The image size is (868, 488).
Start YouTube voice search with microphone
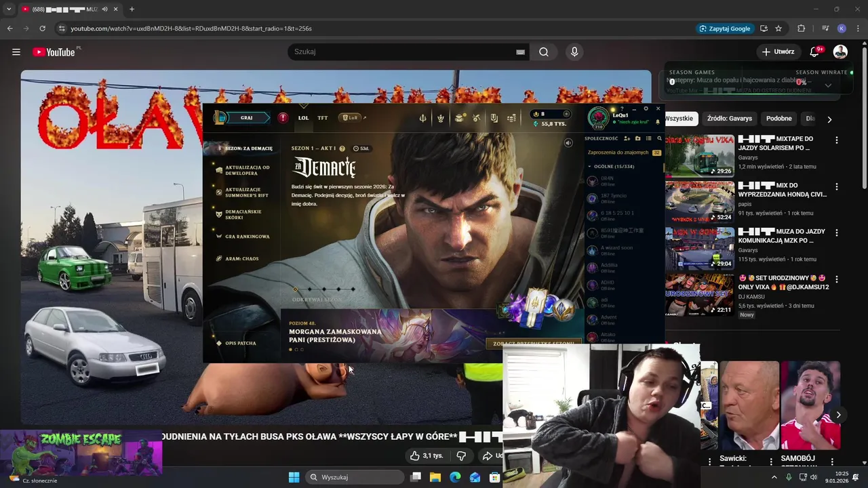[574, 52]
